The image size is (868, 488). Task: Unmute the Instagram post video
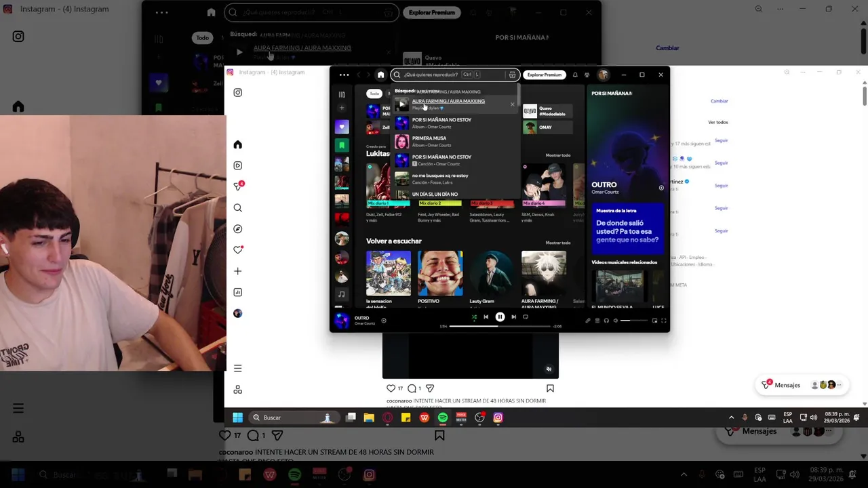click(549, 369)
